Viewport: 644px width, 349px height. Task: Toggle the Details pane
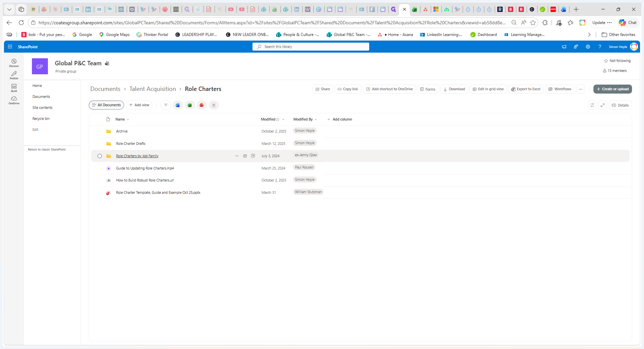tap(620, 105)
